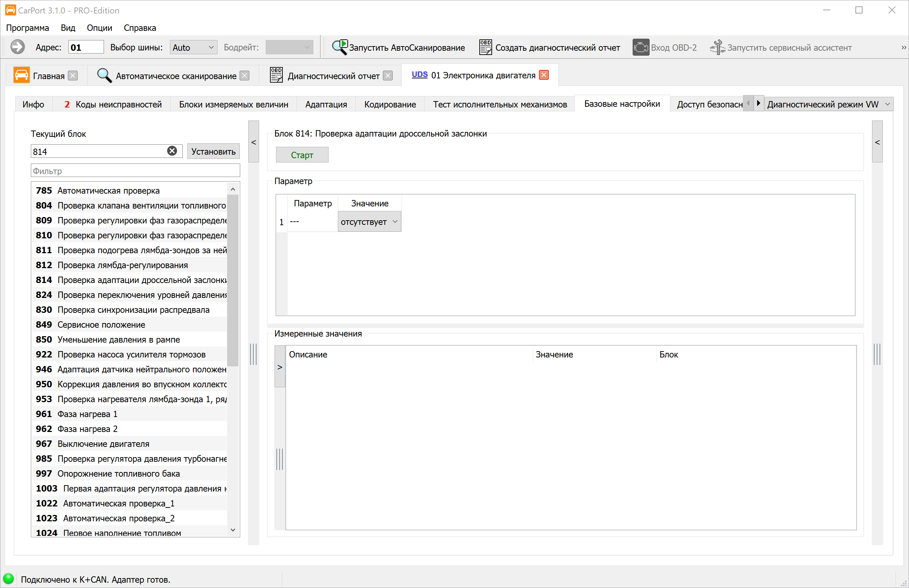The width and height of the screenshot is (909, 588).
Task: Click the Запустить сервисный ассистент wrench icon
Action: click(x=717, y=48)
